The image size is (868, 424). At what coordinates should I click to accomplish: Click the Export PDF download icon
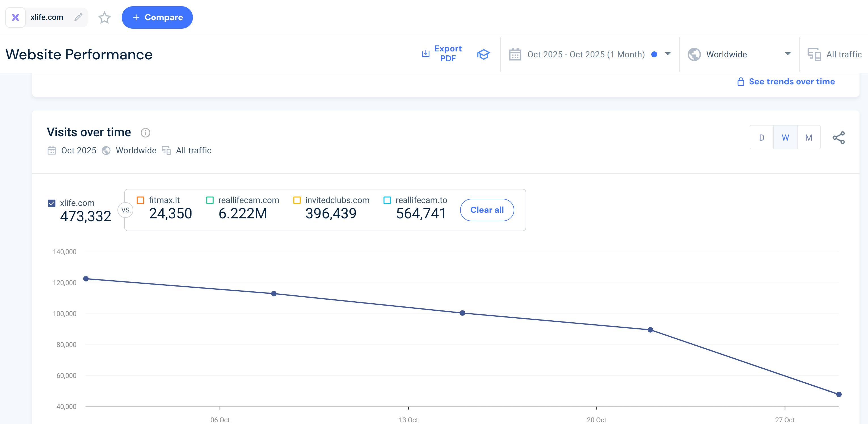coord(425,54)
